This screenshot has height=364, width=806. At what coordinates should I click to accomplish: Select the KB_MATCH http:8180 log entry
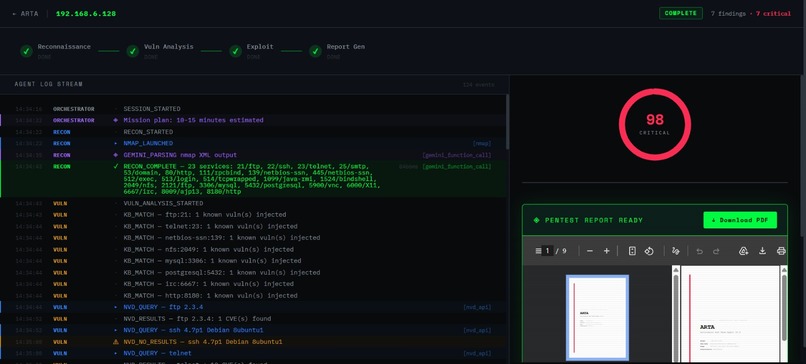pos(253,296)
